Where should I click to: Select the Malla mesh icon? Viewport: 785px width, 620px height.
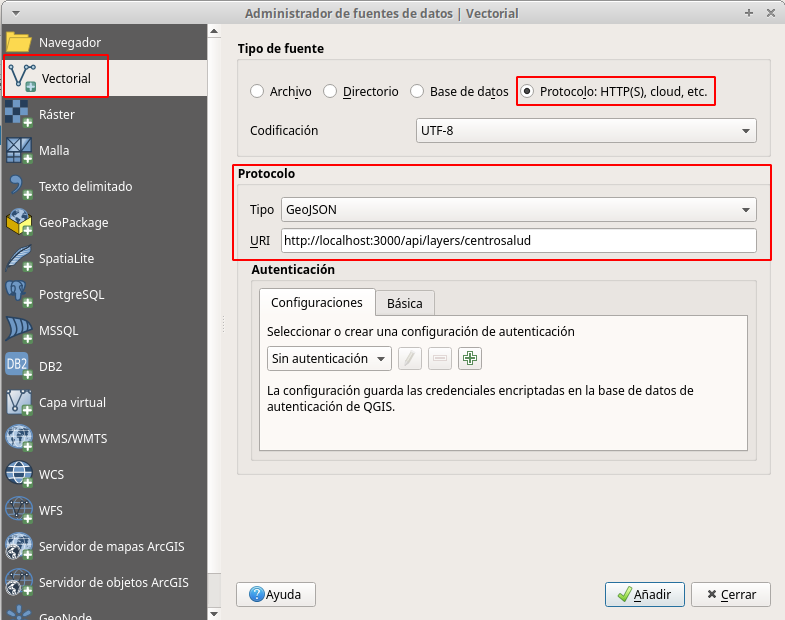point(19,150)
